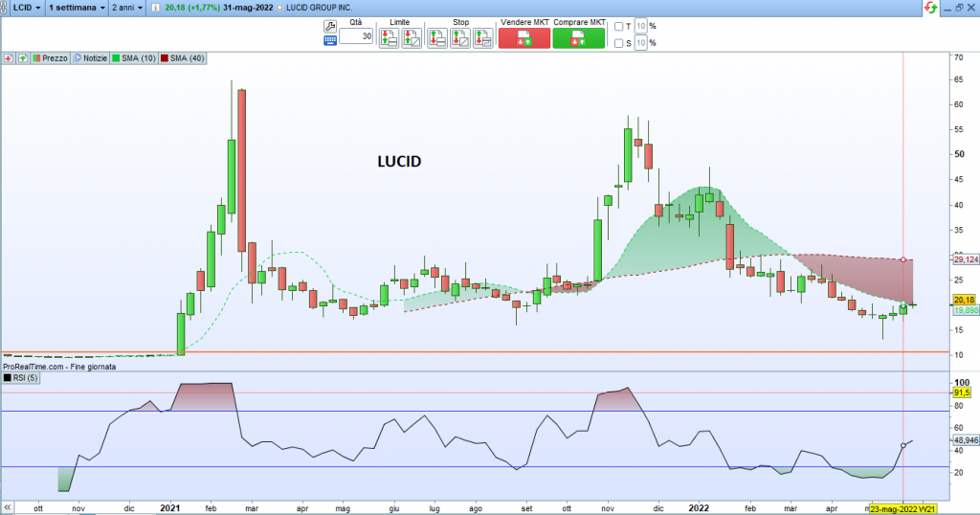The height and width of the screenshot is (515, 980).
Task: Click the LUCID annotation text on chart
Action: 399,161
